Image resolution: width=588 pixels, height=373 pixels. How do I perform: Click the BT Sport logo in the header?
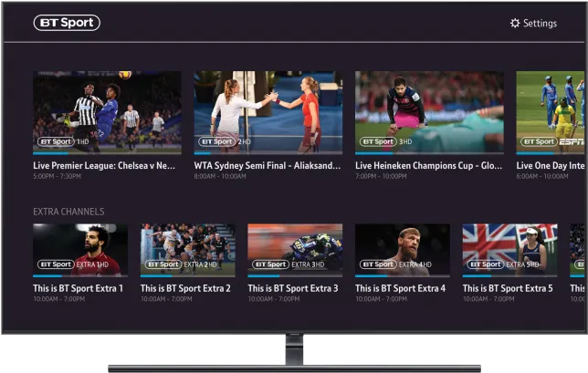[x=67, y=23]
